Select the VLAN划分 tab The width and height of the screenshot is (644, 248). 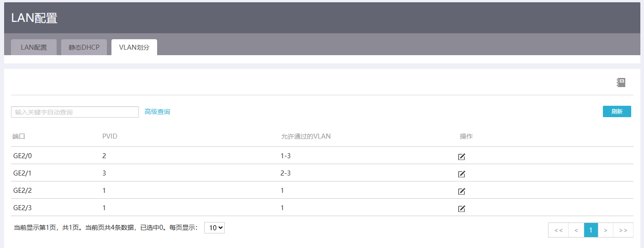tap(134, 47)
